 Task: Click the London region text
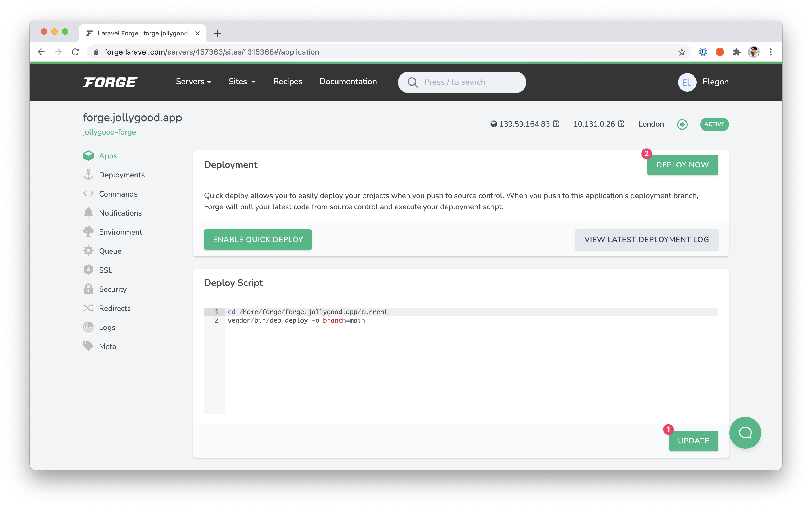[x=651, y=124]
